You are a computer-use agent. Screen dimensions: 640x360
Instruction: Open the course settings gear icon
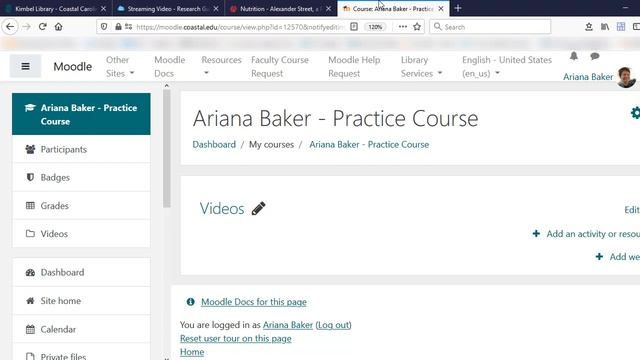tap(635, 113)
